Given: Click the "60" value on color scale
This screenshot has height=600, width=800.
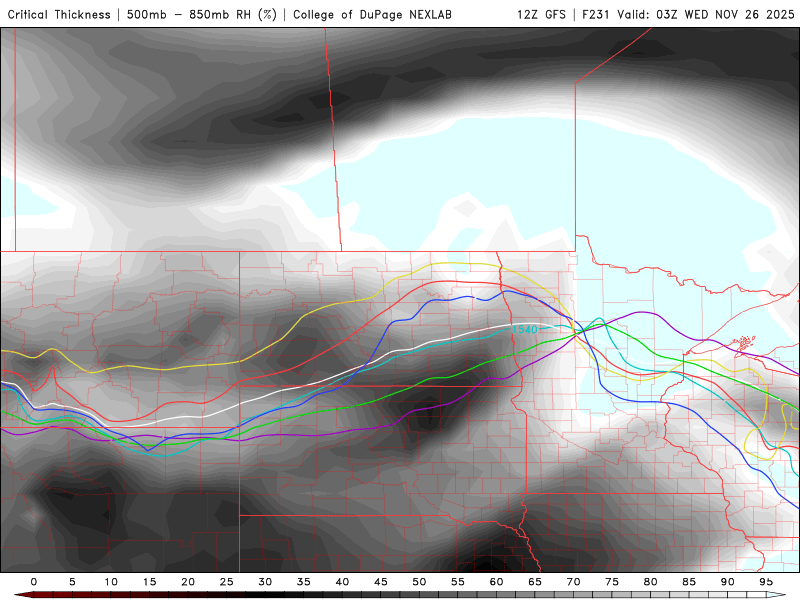Looking at the screenshot, I should (x=496, y=582).
